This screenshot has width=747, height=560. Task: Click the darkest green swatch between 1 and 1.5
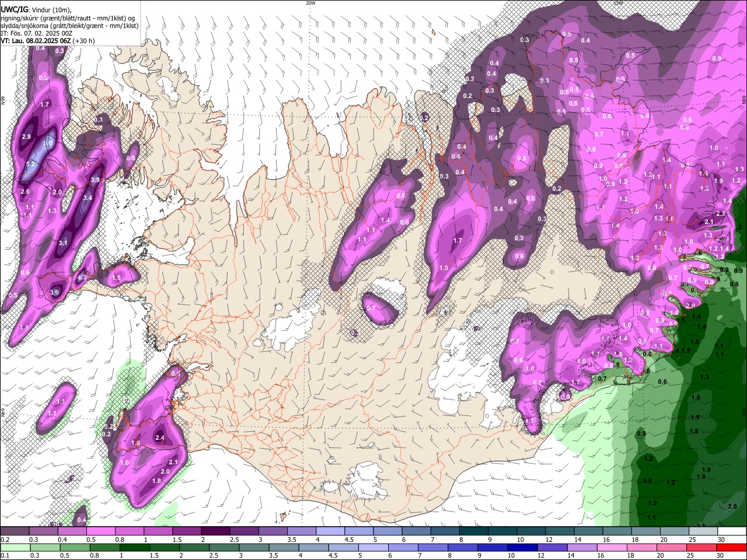coord(134,547)
